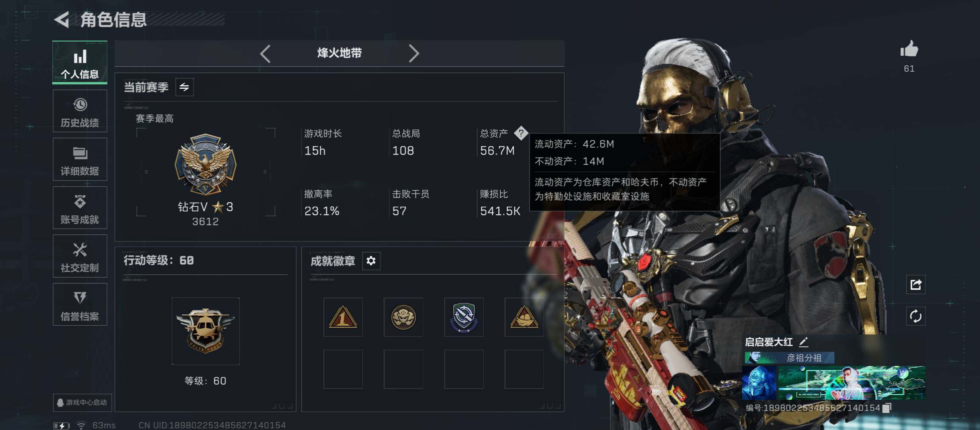Click the 游戏中心启动 button
The image size is (980, 430).
tap(82, 403)
